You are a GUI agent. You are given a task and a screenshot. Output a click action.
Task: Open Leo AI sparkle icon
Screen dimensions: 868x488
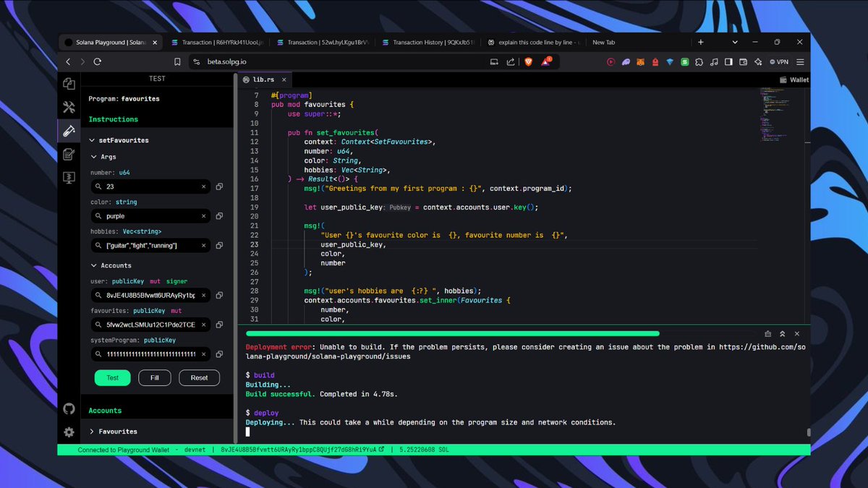click(759, 62)
